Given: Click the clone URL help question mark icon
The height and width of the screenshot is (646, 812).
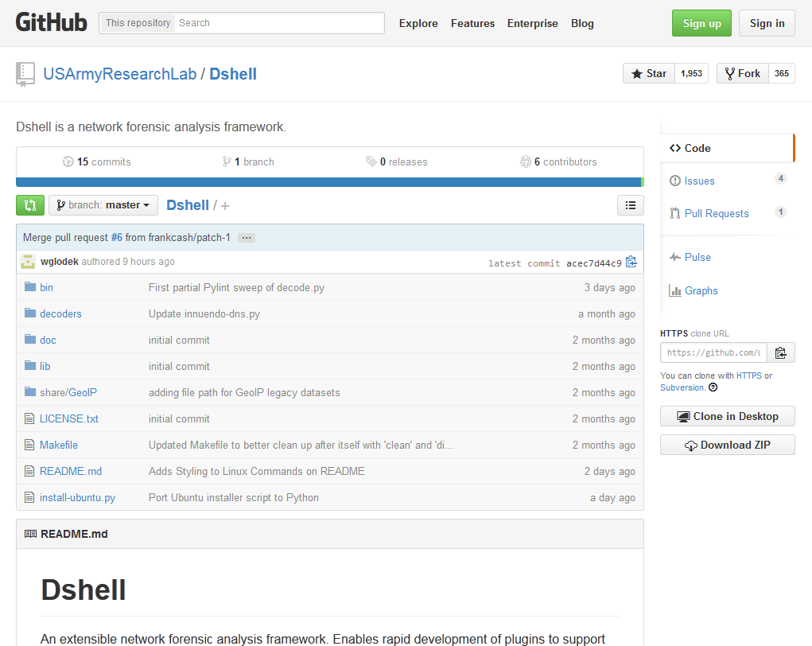Looking at the screenshot, I should [x=713, y=387].
